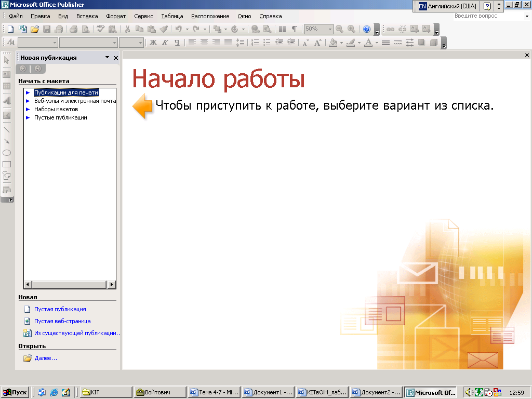Open the fill color bucket picker
The width and height of the screenshot is (532, 399).
click(334, 43)
